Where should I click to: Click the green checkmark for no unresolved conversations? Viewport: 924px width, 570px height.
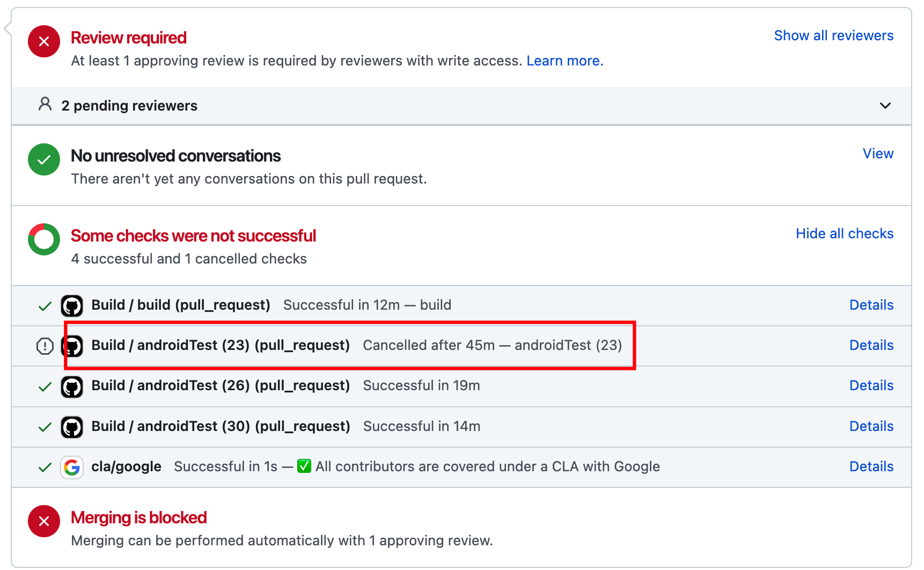pos(44,159)
